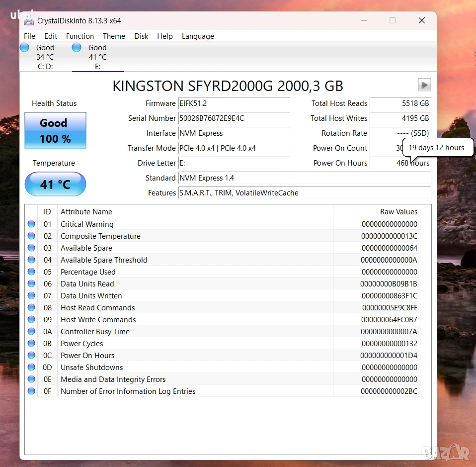Click the Good 100 % health status button
This screenshot has width=476, height=467.
point(55,131)
